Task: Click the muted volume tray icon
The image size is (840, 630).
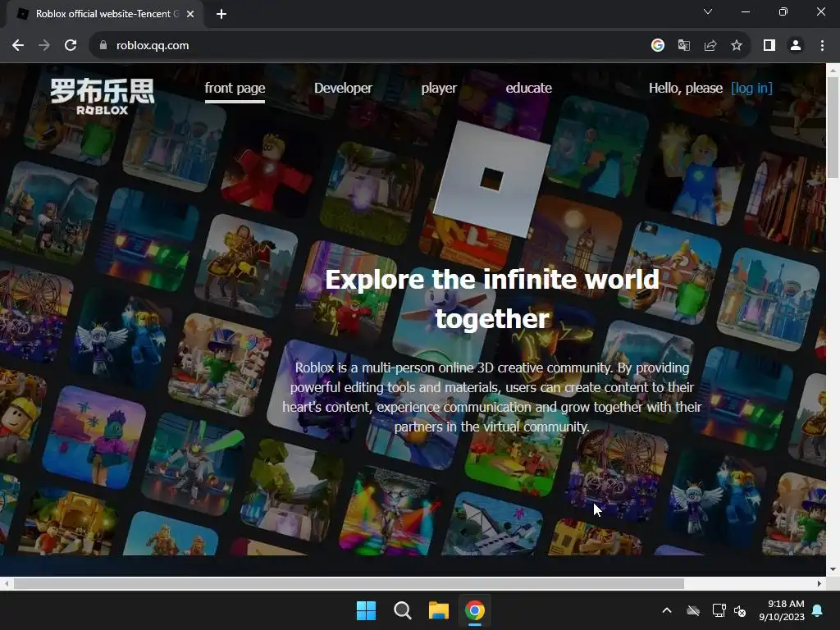Action: point(740,610)
